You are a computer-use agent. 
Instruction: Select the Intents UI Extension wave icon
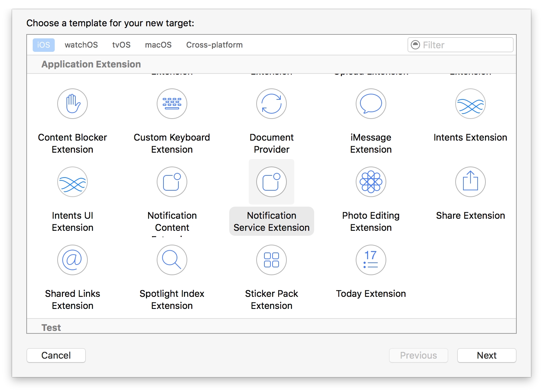click(72, 182)
